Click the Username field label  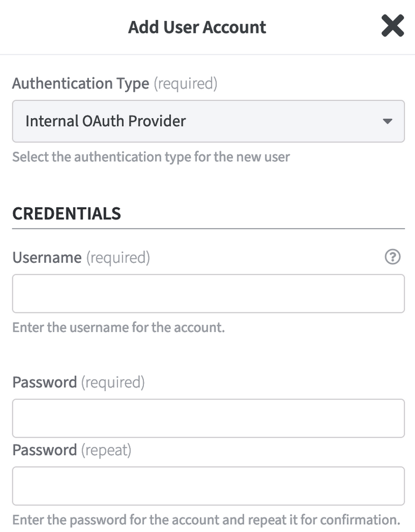coord(47,257)
